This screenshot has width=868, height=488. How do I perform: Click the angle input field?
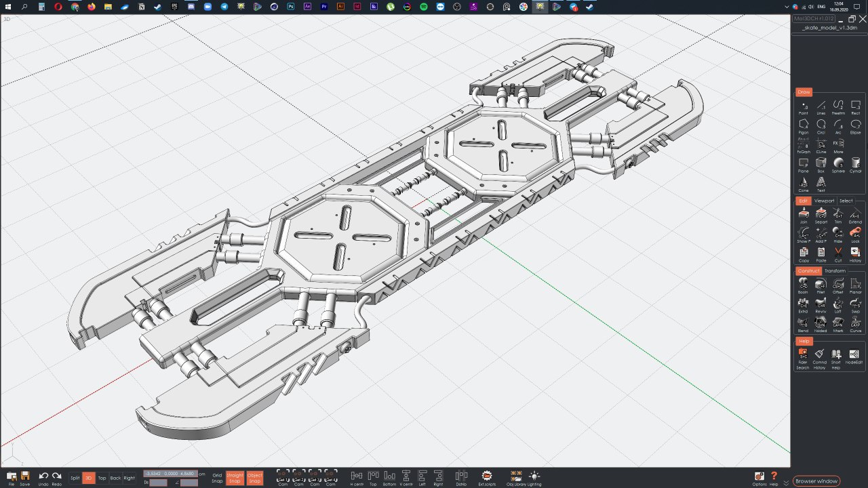[x=189, y=483]
